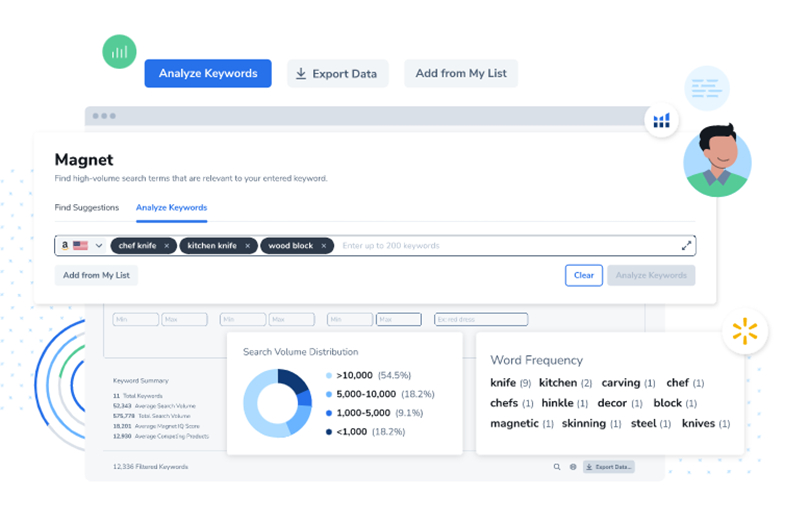Screen dimensions: 809x520
Task: Click the light blue text lines icon
Action: tap(706, 88)
